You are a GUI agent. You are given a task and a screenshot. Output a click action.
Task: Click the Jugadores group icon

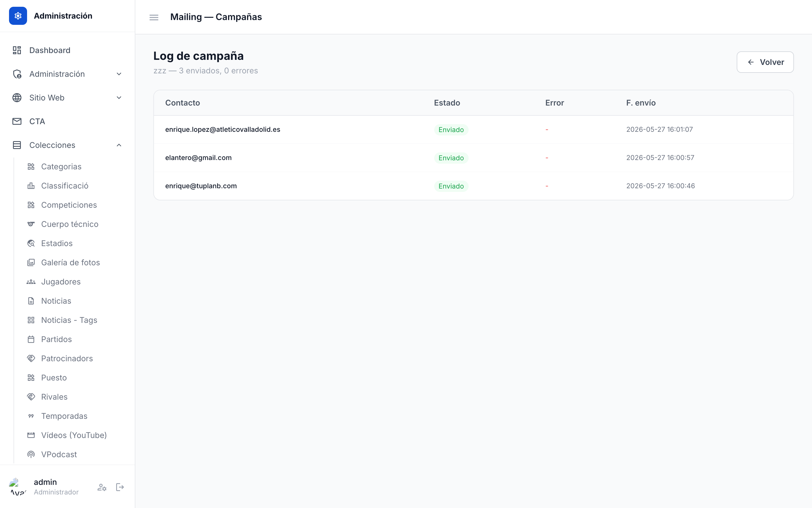(x=31, y=282)
